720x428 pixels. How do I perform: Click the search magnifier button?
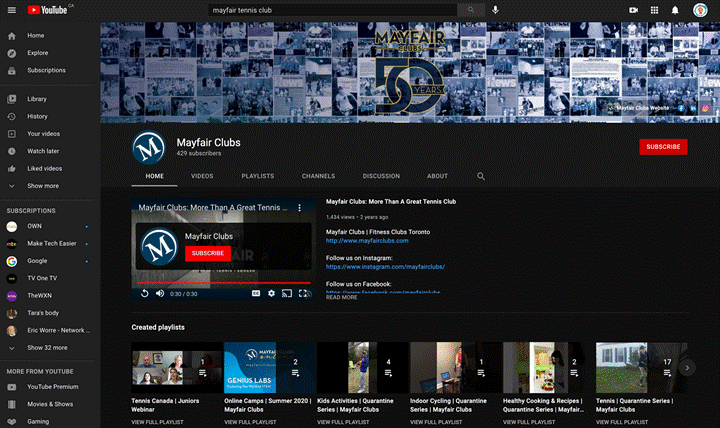tap(471, 10)
